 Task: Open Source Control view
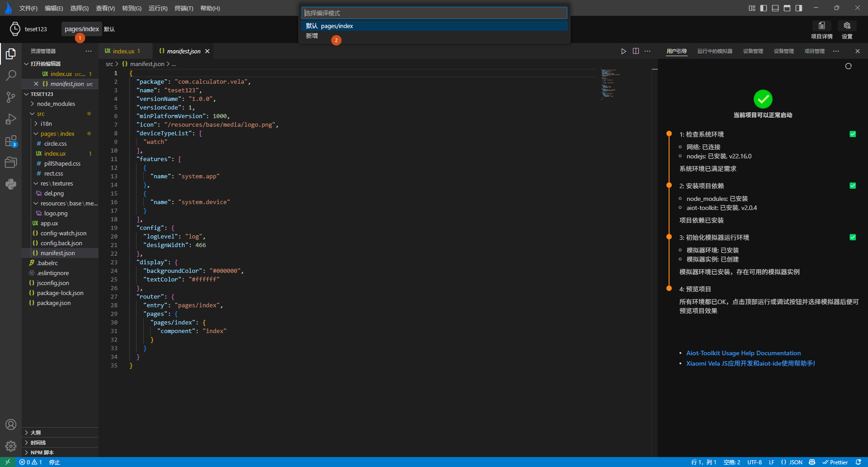11,97
